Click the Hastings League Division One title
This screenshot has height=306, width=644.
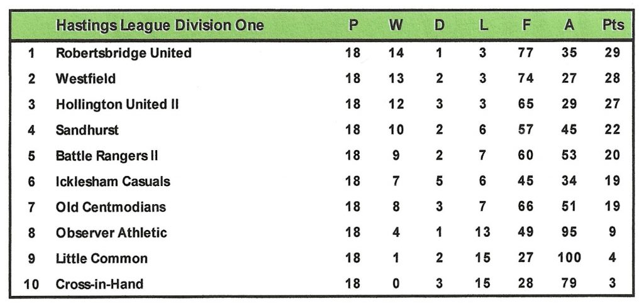pyautogui.click(x=160, y=26)
